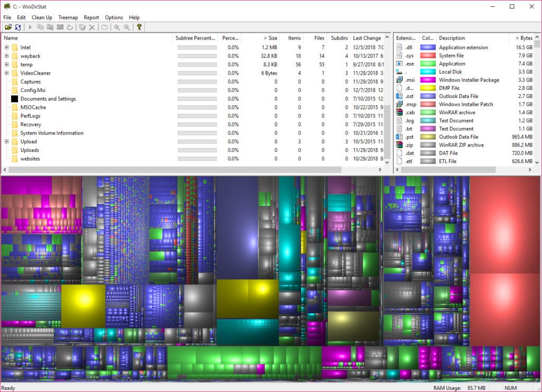This screenshot has height=392, width=542.
Task: Click the .msp Windows Installer Patch icon
Action: pos(399,104)
